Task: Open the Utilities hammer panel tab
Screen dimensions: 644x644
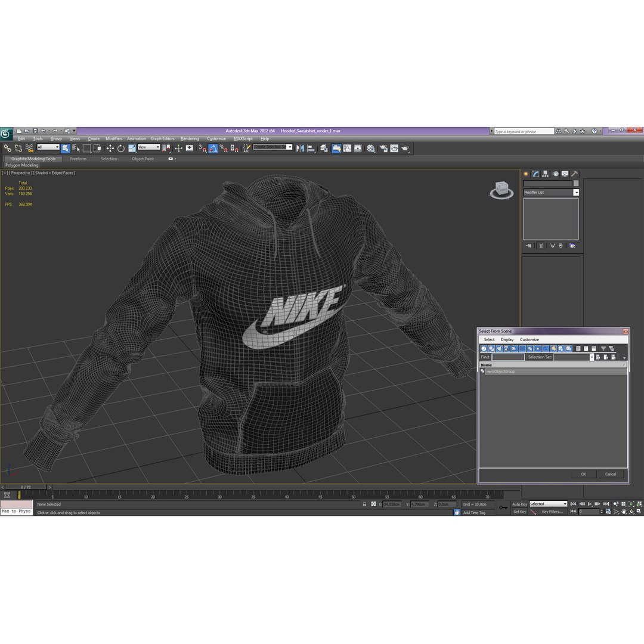Action: [575, 174]
